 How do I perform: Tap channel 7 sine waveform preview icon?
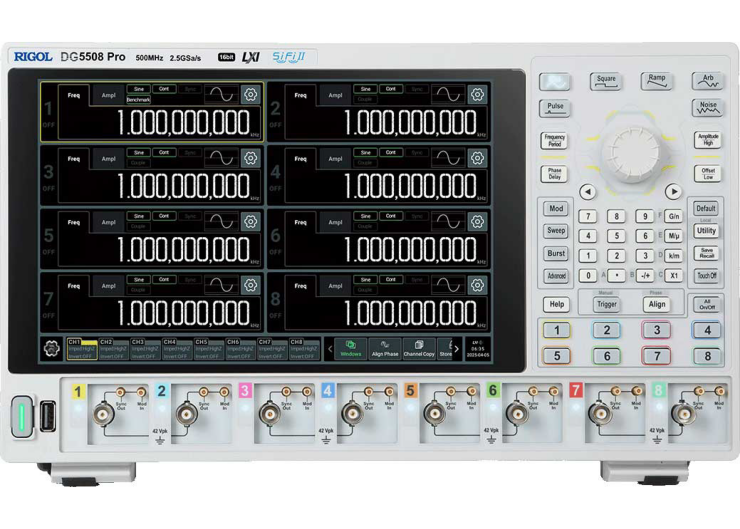click(x=221, y=285)
